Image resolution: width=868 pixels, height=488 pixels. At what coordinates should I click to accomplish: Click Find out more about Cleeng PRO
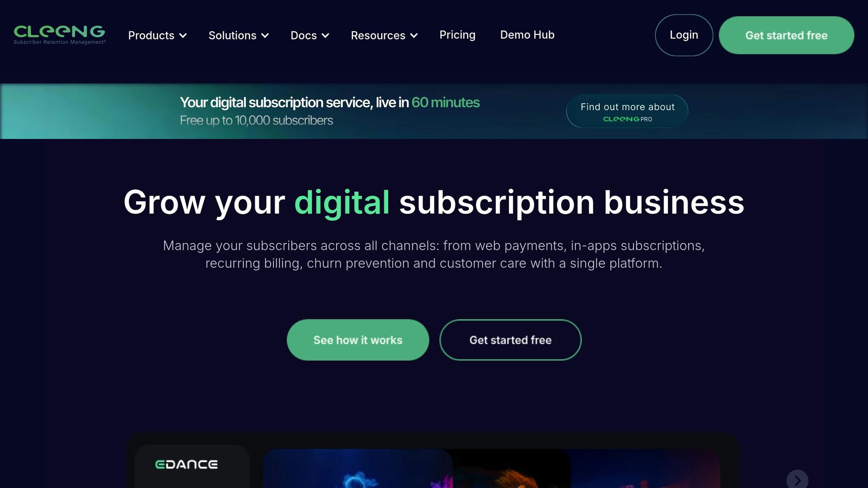coord(627,111)
